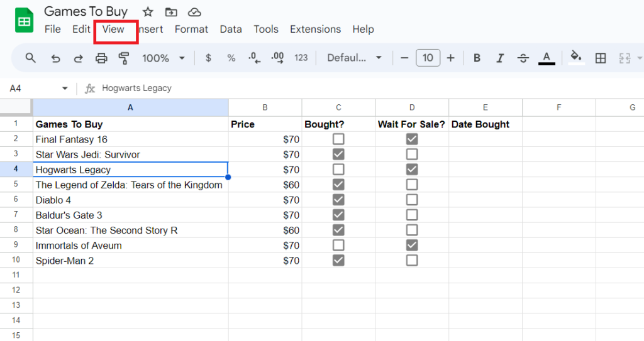Open the Tools menu
The image size is (644, 341).
(x=266, y=29)
